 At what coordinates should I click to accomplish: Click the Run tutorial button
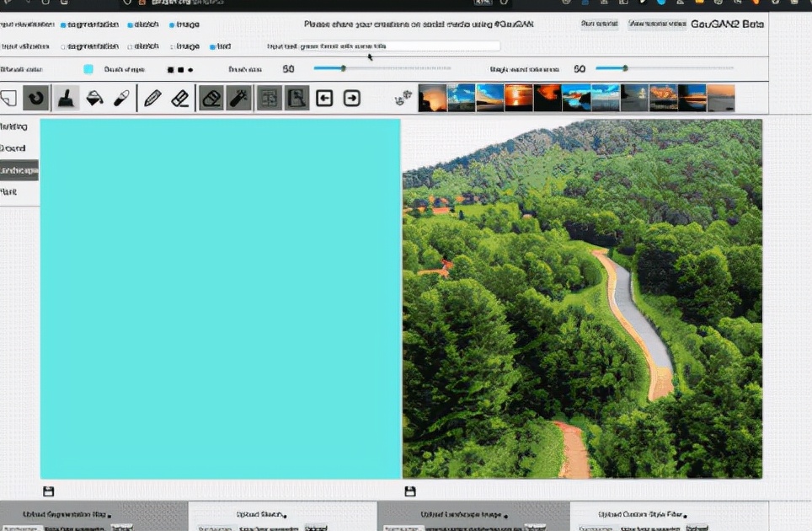pyautogui.click(x=599, y=24)
